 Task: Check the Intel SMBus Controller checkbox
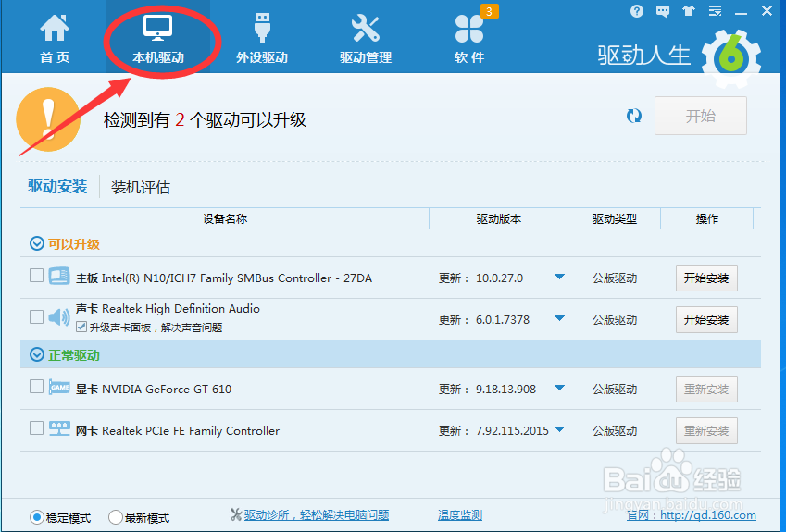click(36, 276)
